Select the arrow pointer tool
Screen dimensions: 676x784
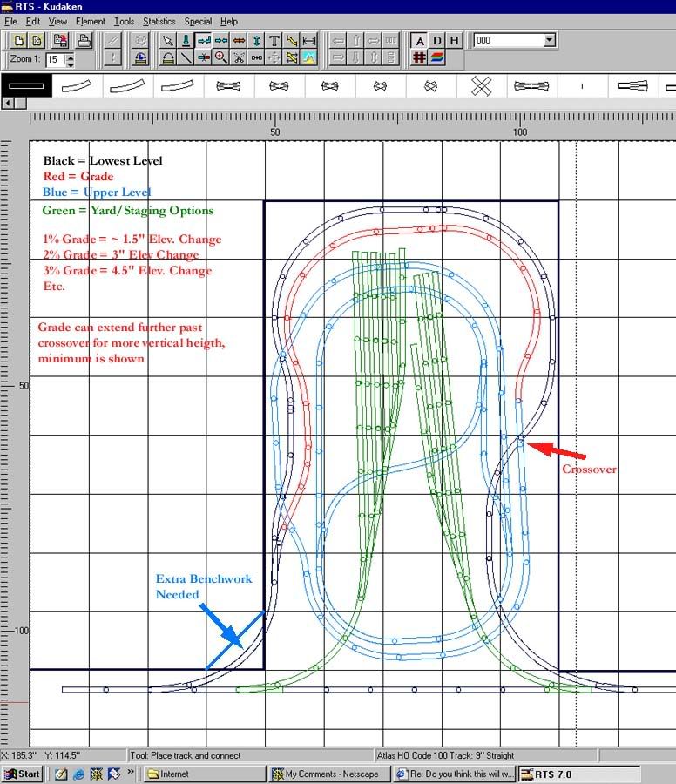168,40
